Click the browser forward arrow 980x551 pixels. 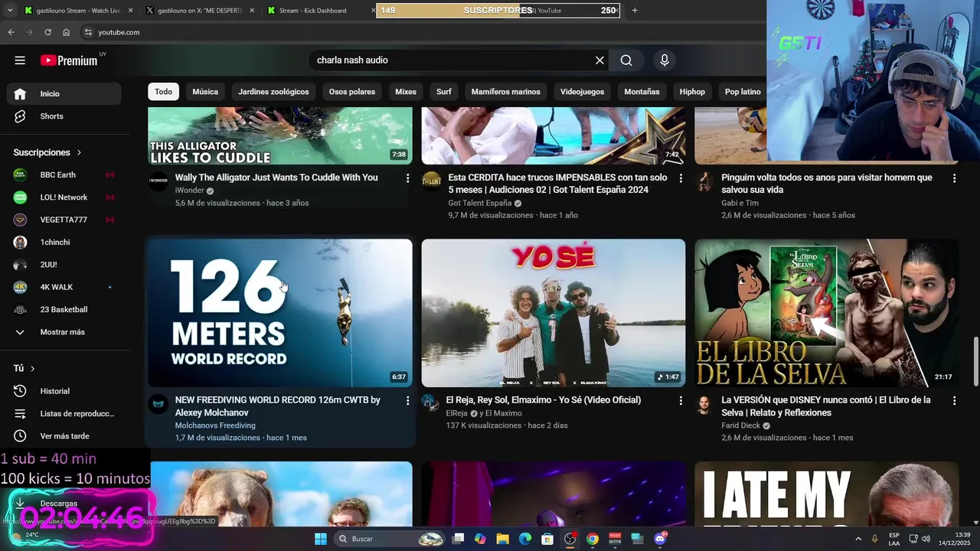coord(29,32)
